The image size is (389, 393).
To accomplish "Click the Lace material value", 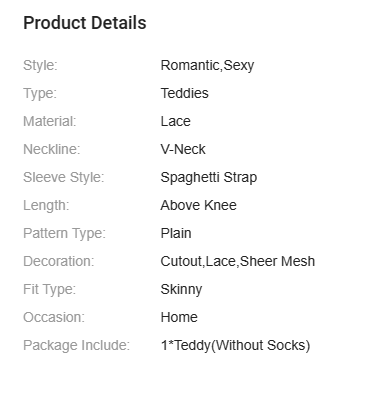I will click(x=176, y=121).
